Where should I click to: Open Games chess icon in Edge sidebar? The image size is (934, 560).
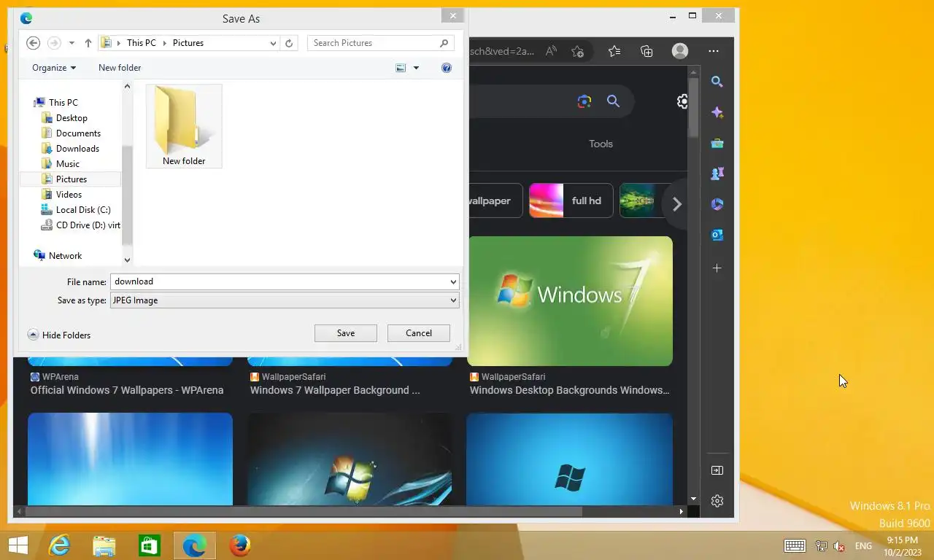pyautogui.click(x=717, y=174)
